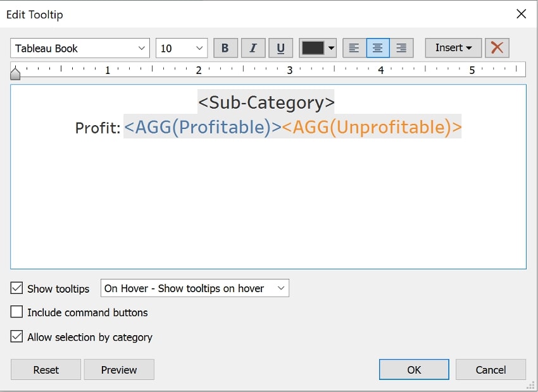
Task: Uncheck Show tooltips checkbox
Action: [16, 288]
